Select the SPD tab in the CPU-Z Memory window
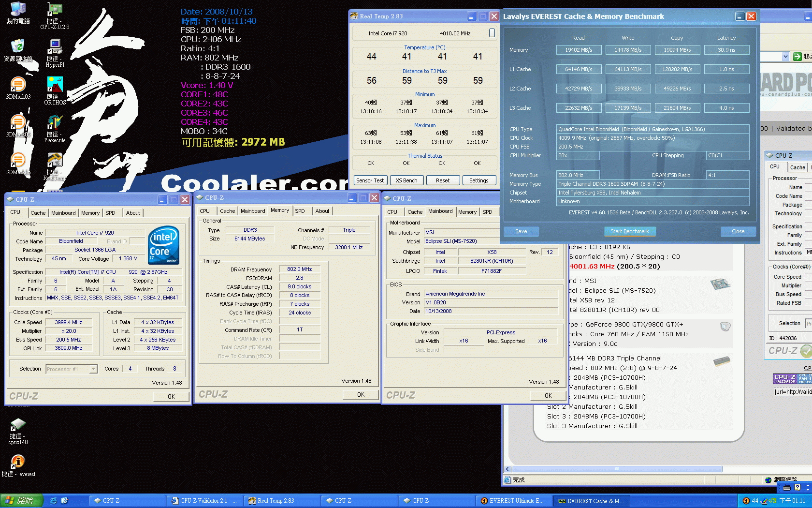Image resolution: width=812 pixels, height=508 pixels. click(300, 211)
